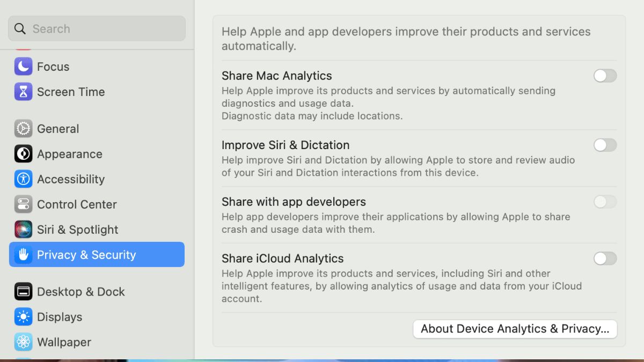The image size is (644, 362).
Task: Open Siri & Spotlight via its colorful icon
Action: [23, 230]
